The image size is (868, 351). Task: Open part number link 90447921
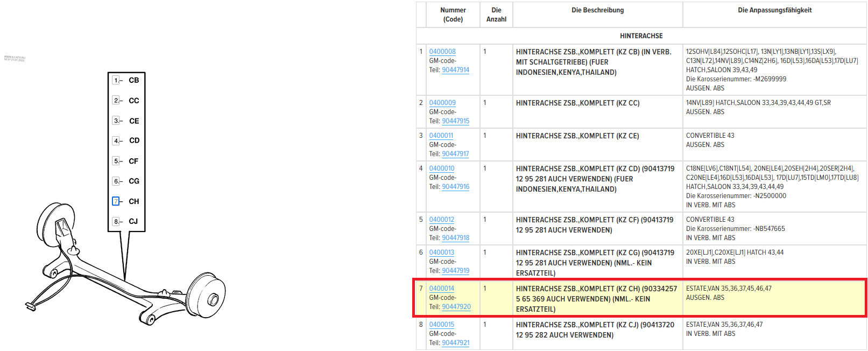[455, 343]
